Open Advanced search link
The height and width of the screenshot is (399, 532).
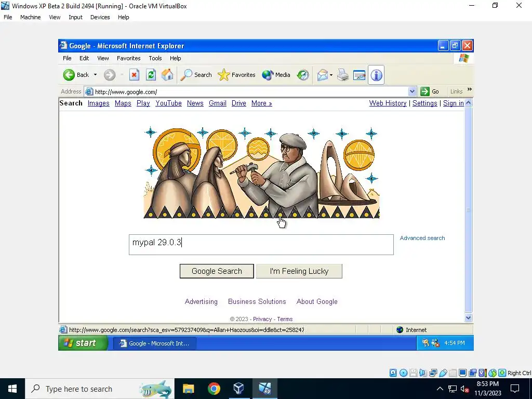pos(422,238)
